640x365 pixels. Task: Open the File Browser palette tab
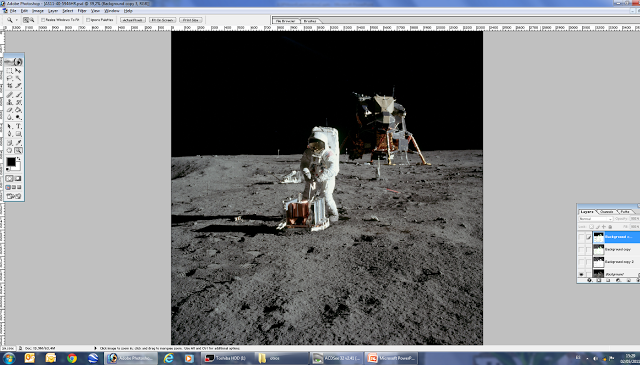286,21
